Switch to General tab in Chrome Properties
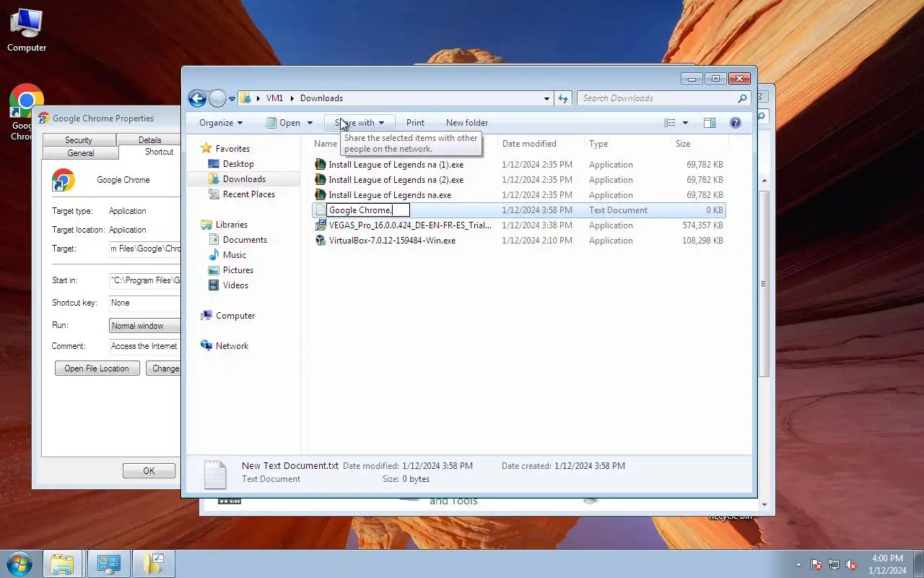924x578 pixels. pos(81,153)
